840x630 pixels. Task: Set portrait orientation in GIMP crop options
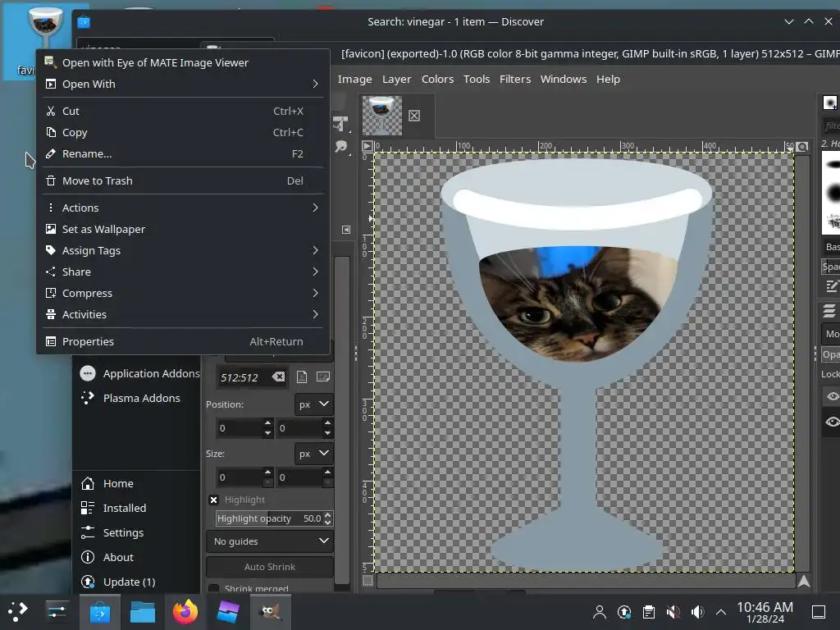pos(302,377)
